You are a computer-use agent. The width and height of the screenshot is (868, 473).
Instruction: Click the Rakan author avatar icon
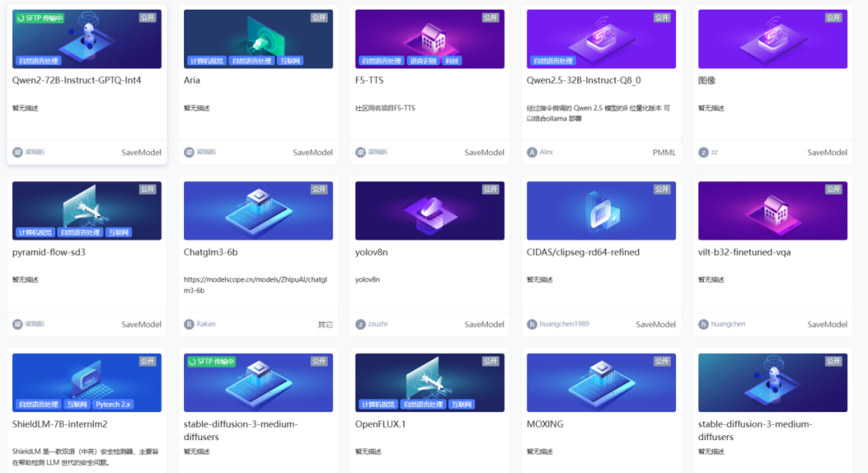point(189,324)
